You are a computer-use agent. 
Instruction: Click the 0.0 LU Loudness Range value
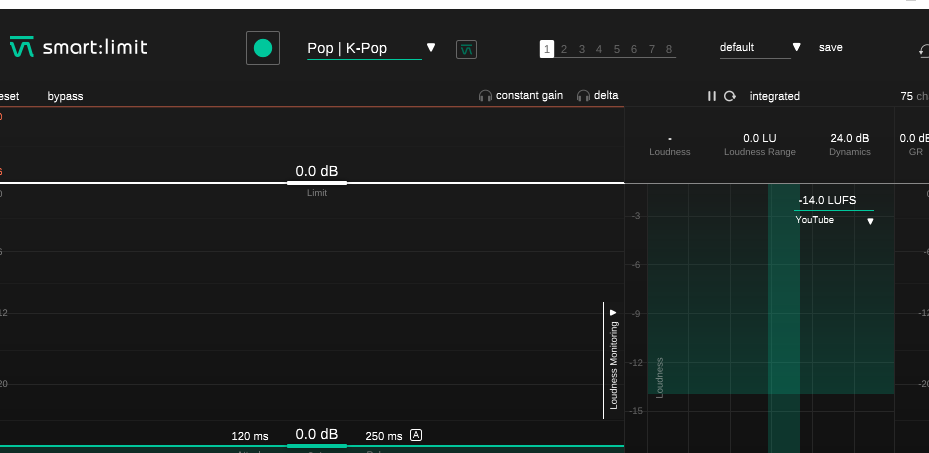(760, 139)
